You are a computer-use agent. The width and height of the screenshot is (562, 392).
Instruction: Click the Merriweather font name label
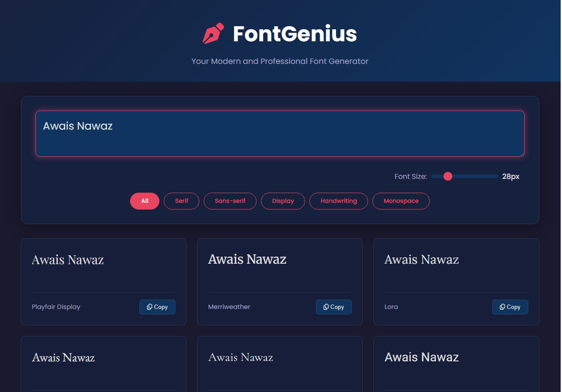[229, 307]
